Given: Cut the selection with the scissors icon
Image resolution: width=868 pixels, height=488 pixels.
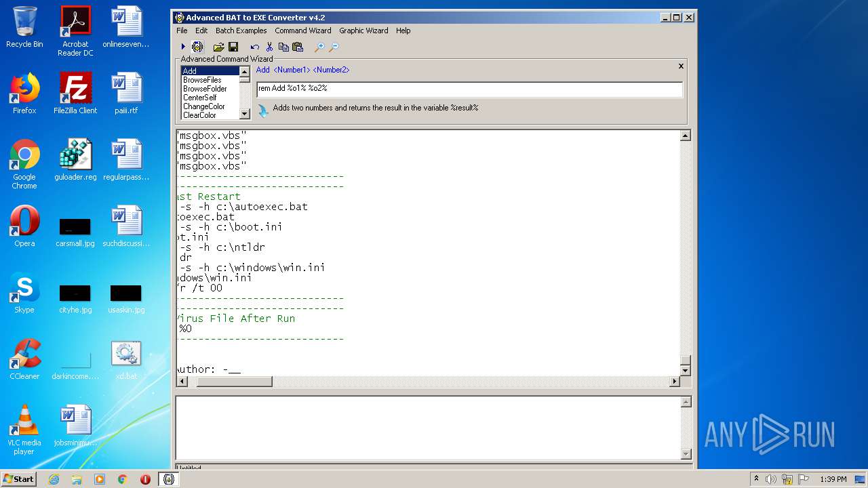Looking at the screenshot, I should (269, 47).
